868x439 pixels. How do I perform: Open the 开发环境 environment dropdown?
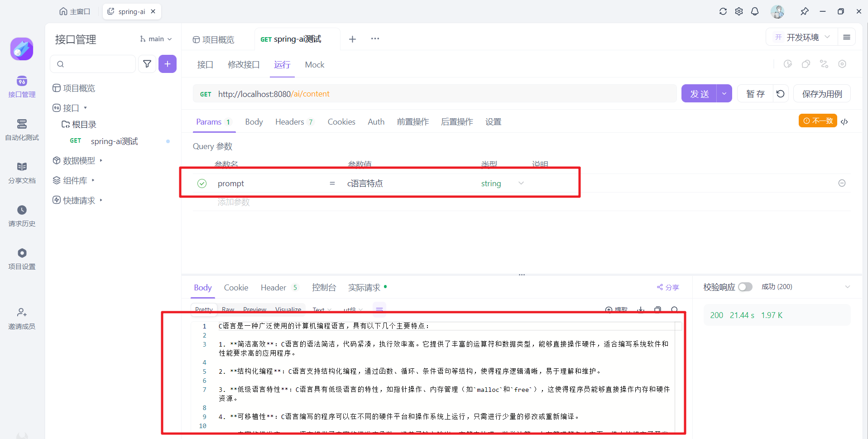(x=802, y=37)
